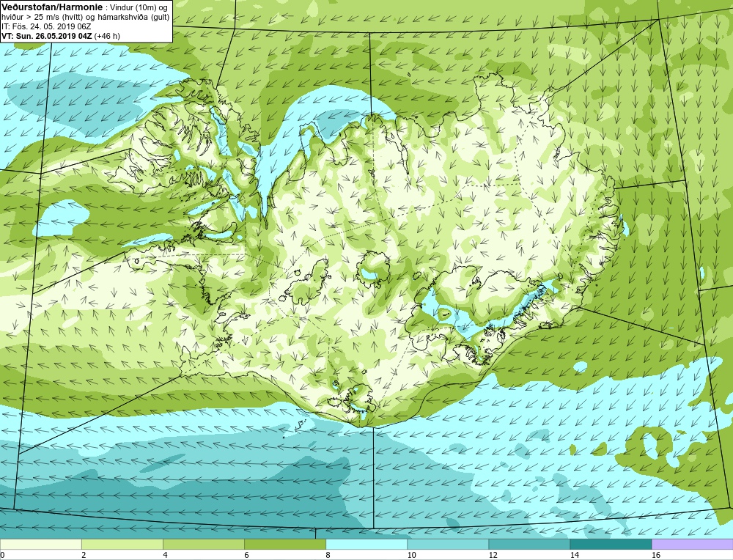Click the legend scale label "6"
Viewport: 733px width, 560px height.
click(x=246, y=555)
